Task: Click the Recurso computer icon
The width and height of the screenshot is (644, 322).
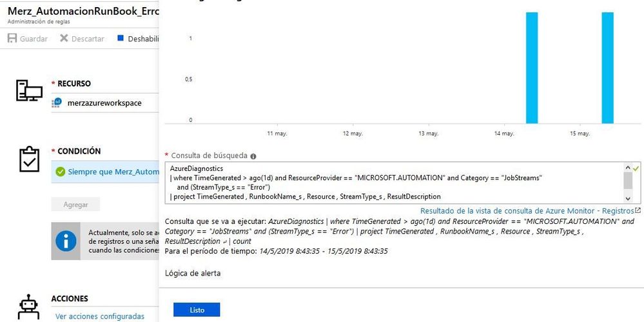Action: (29, 91)
